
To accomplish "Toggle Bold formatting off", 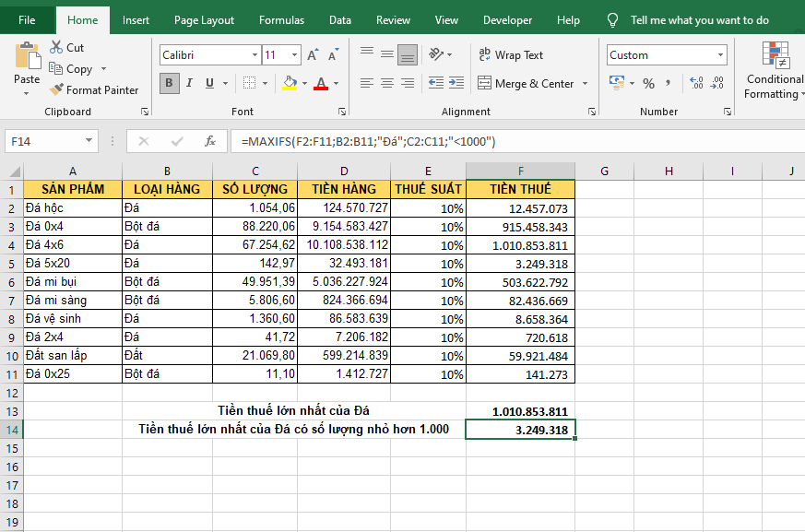I will [x=169, y=84].
